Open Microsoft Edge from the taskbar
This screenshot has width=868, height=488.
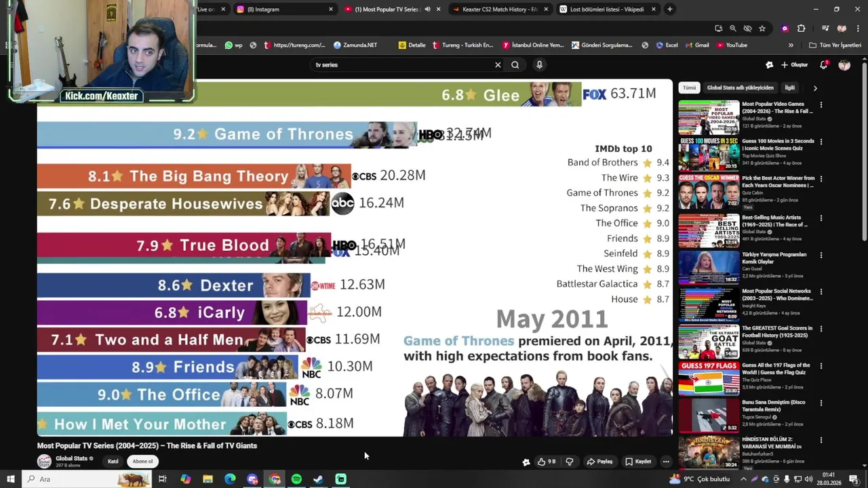(230, 479)
